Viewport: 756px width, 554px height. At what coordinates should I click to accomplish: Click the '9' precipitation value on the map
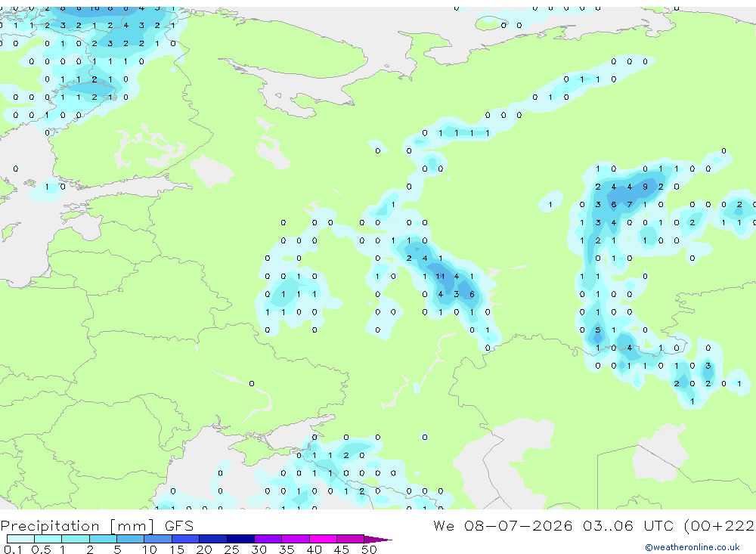[x=645, y=187]
